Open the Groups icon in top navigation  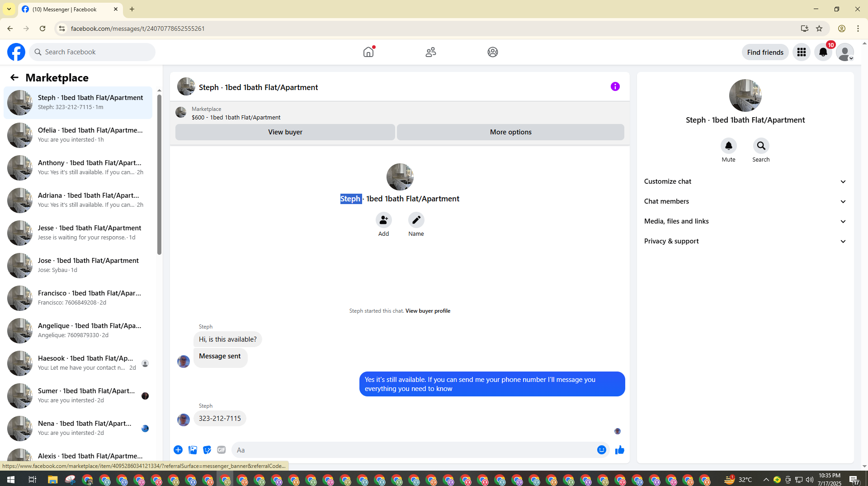(x=493, y=52)
